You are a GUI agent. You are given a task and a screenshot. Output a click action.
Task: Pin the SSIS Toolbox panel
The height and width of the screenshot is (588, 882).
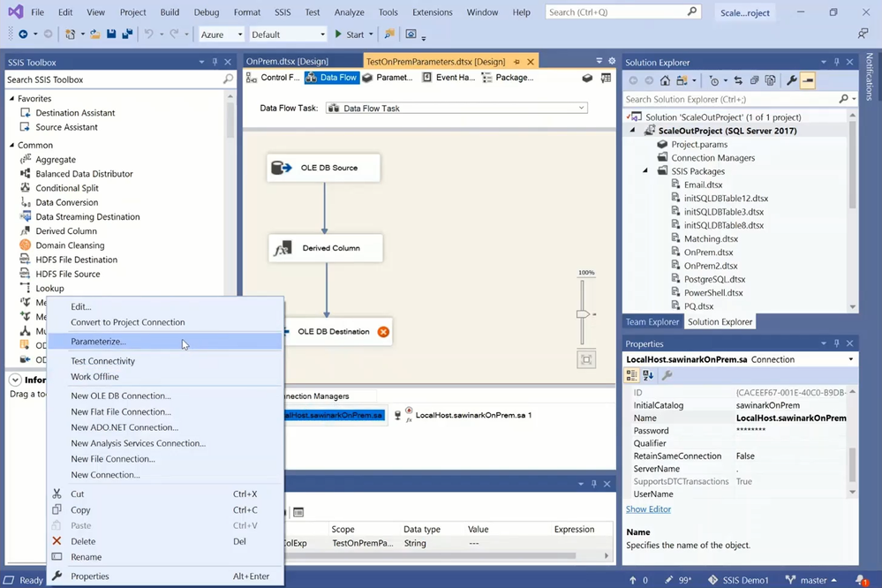click(215, 62)
